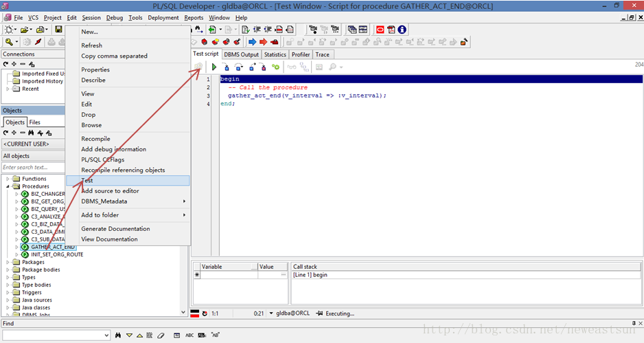Expand the Triggers folder
The width and height of the screenshot is (644, 343).
pyautogui.click(x=8, y=292)
